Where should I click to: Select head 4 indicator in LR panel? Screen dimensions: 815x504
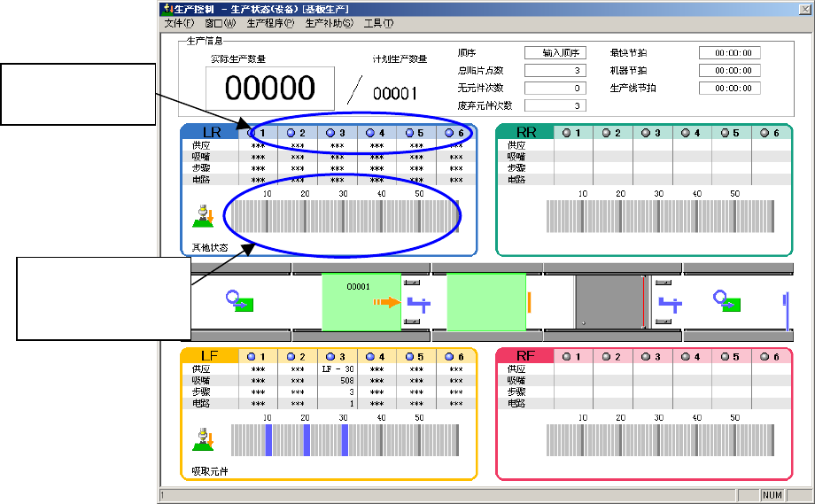(x=370, y=133)
